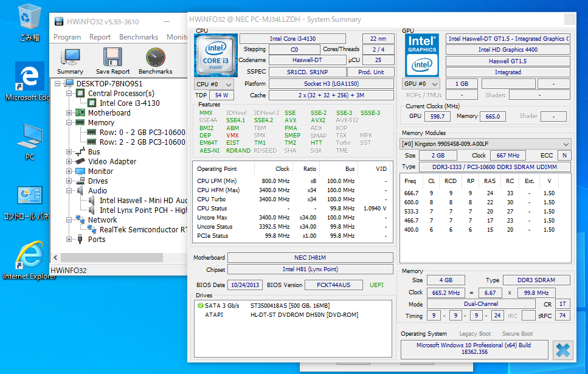
Task: Select the DESKTOP-78NO9S1 computer icon
Action: 69,83
